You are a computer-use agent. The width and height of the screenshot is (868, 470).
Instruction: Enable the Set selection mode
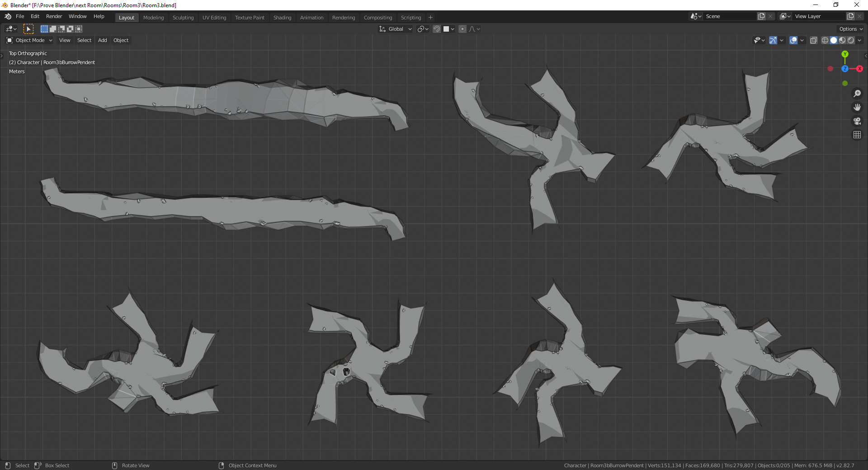coord(44,29)
